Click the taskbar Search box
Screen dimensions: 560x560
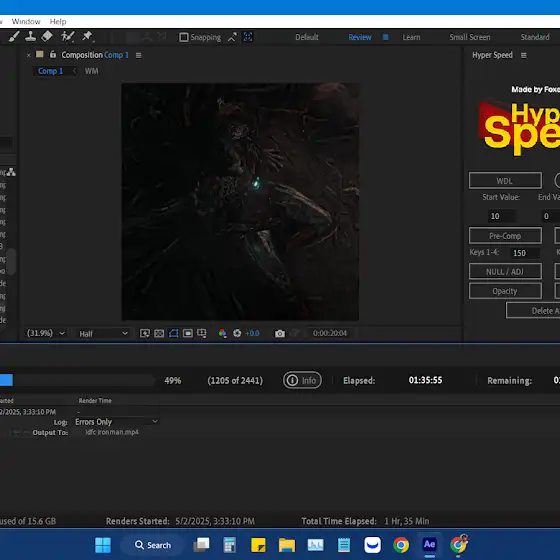click(152, 545)
